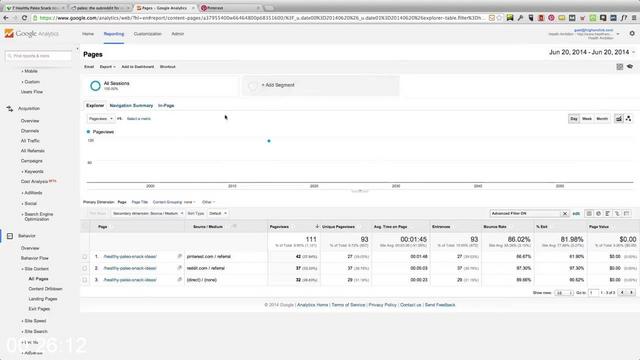Click the education graduation cap icon
This screenshot has height=360, width=640.
(x=630, y=67)
